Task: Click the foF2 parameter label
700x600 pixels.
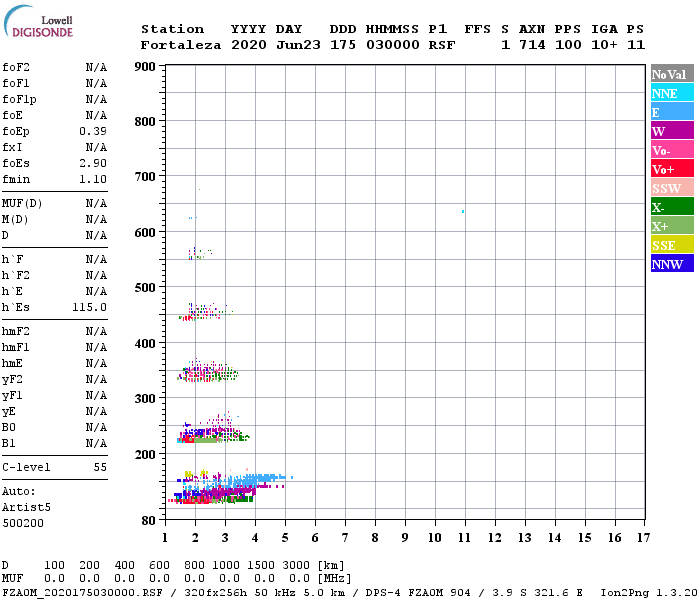Action: point(16,67)
